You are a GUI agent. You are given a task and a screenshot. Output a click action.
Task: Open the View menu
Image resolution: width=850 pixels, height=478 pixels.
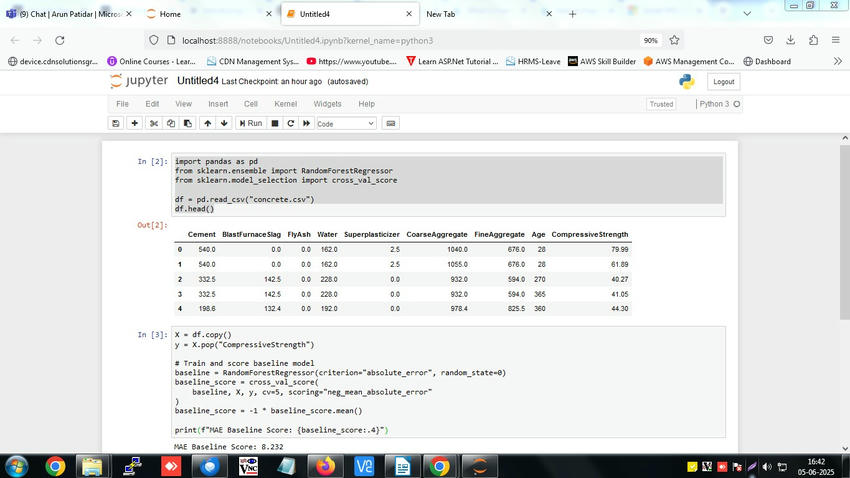[x=183, y=104]
